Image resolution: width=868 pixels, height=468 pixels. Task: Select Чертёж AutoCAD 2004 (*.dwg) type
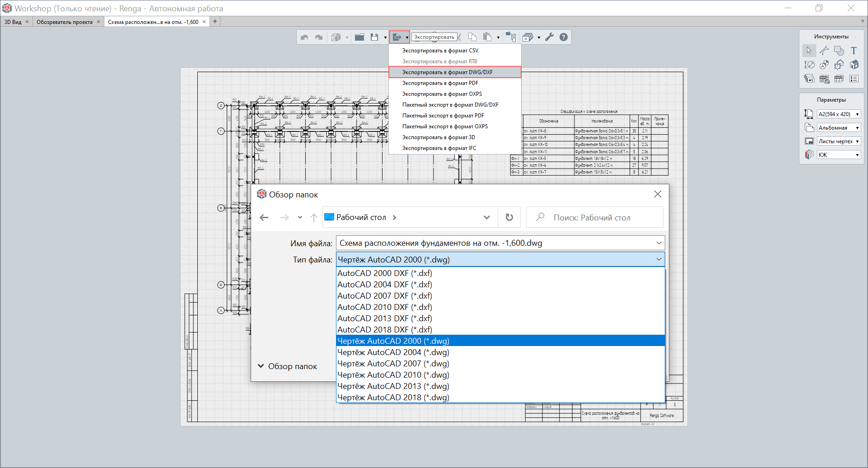click(x=501, y=352)
